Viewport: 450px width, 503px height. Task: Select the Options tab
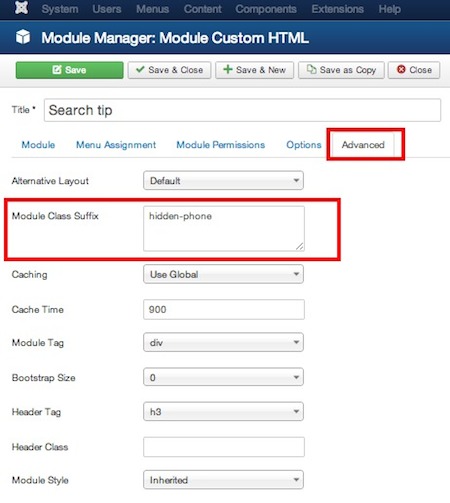tap(304, 145)
